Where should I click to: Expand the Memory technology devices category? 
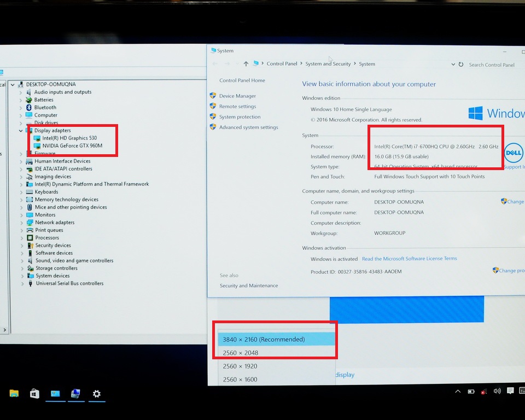[x=21, y=200]
